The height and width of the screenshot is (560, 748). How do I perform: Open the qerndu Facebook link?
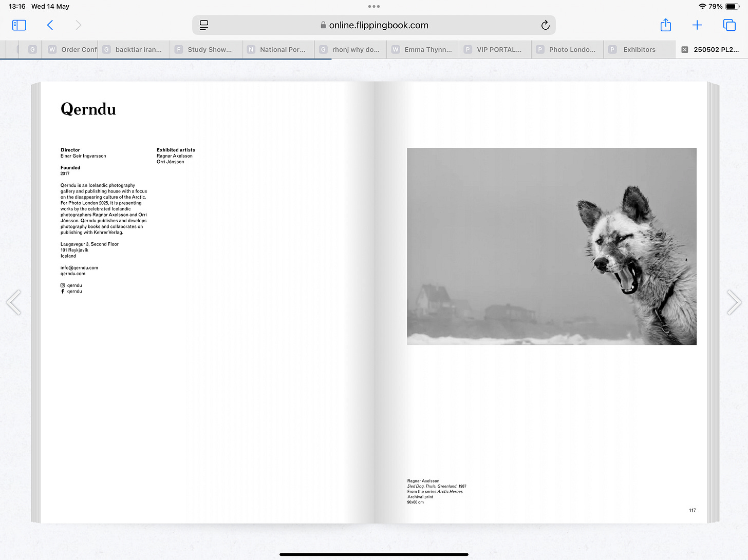click(x=71, y=291)
